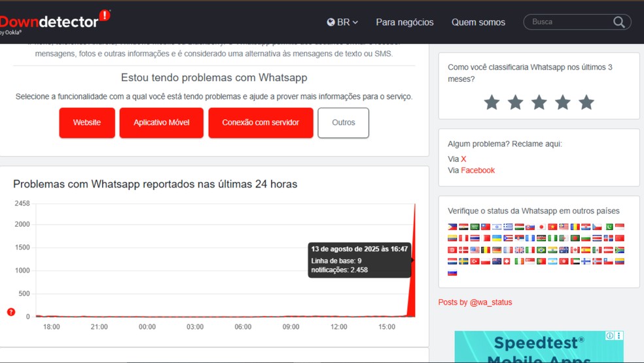Check Whatsapp status for Saudi Arabia flag
Image resolution: width=644 pixels, height=363 pixels.
tap(474, 227)
